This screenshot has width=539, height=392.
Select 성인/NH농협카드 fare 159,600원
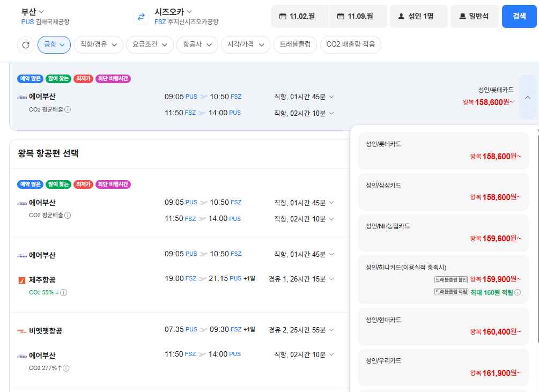443,233
